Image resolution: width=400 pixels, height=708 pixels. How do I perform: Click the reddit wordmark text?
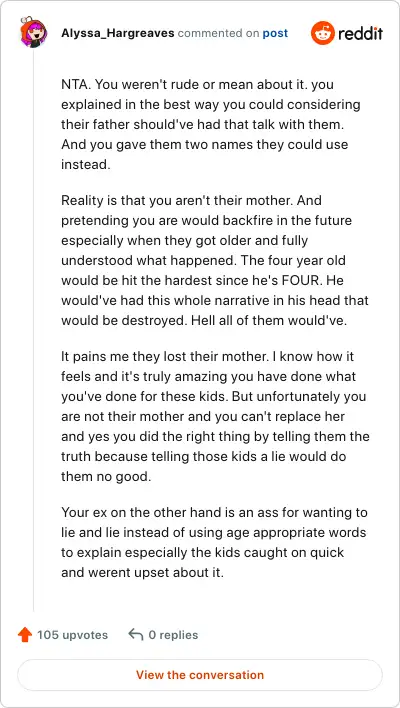pyautogui.click(x=361, y=33)
